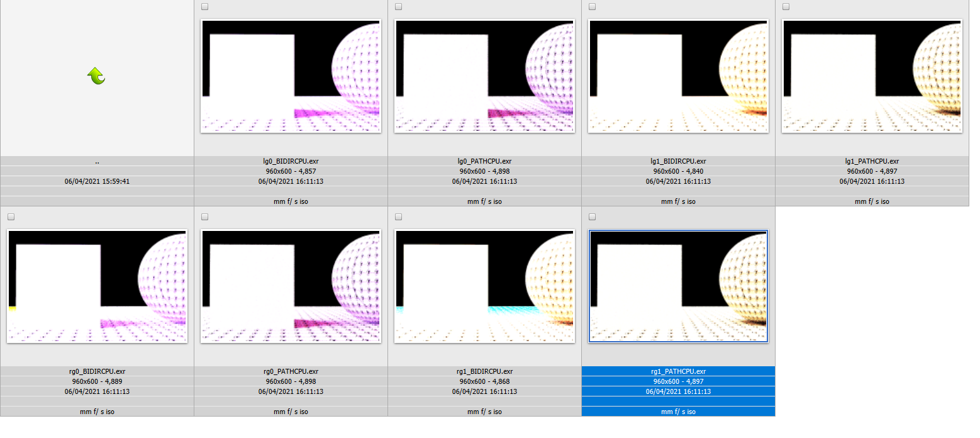Tick the checkbox for lg0_BIDIRCPU.exr
The image size is (980, 438).
coord(204,7)
